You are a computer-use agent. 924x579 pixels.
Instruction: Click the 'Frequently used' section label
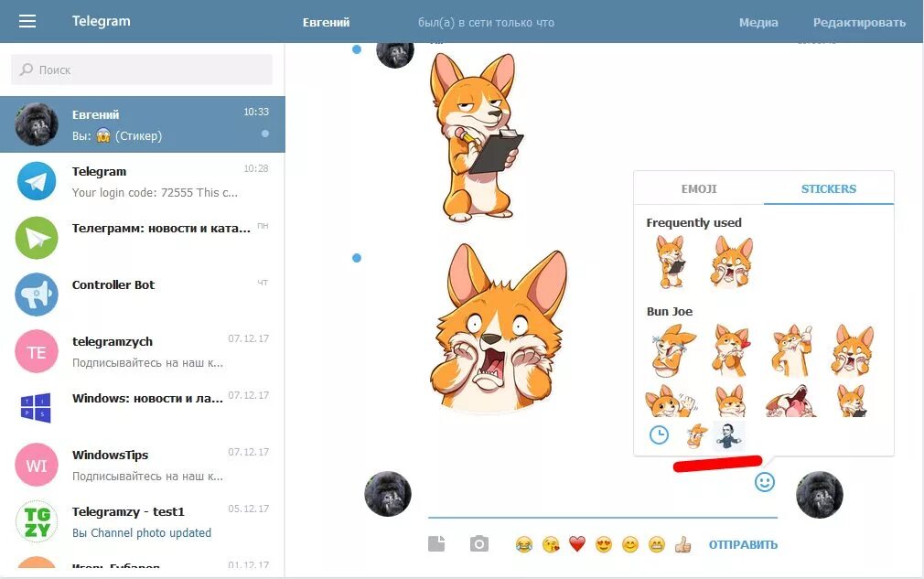(693, 222)
